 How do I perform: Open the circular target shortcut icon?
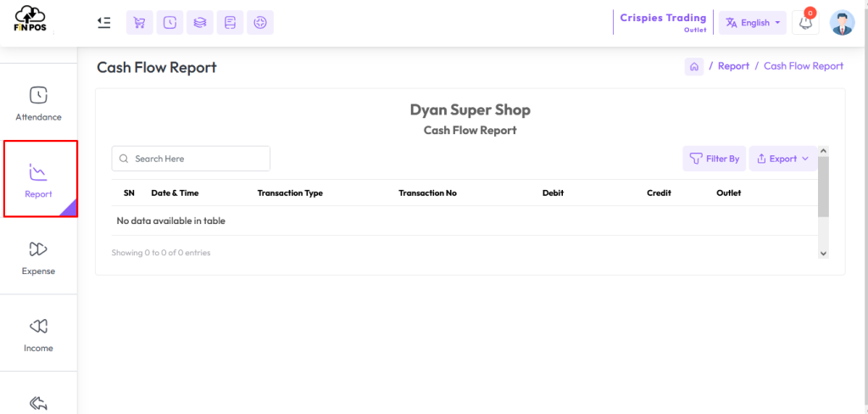pos(260,23)
